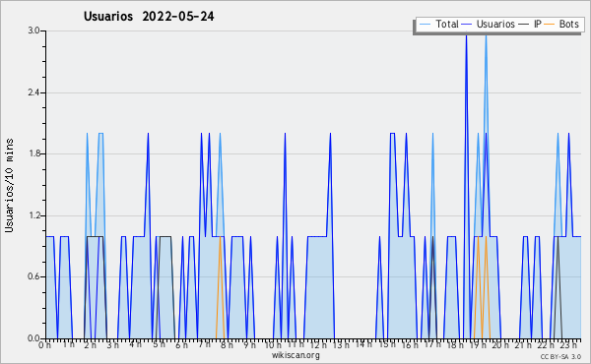
Task: Click the chart title 'Usuarios 2022-05-24'
Action: (149, 17)
